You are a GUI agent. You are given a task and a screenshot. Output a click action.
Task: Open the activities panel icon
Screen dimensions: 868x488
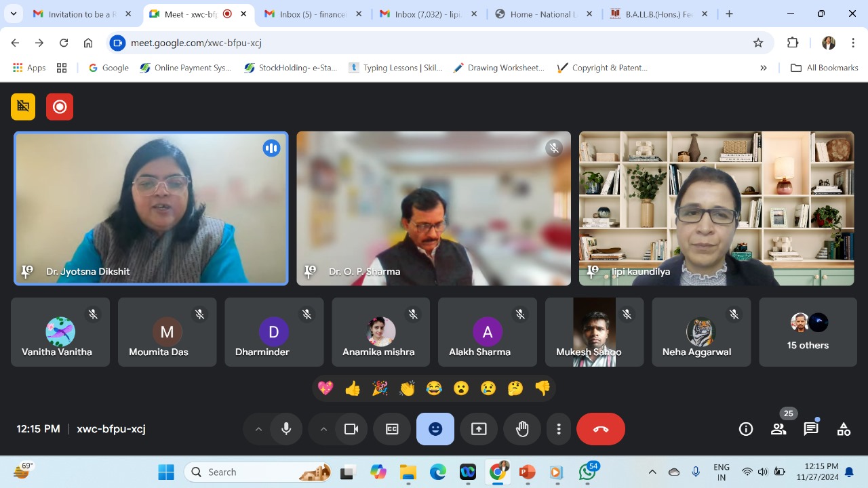(x=844, y=429)
